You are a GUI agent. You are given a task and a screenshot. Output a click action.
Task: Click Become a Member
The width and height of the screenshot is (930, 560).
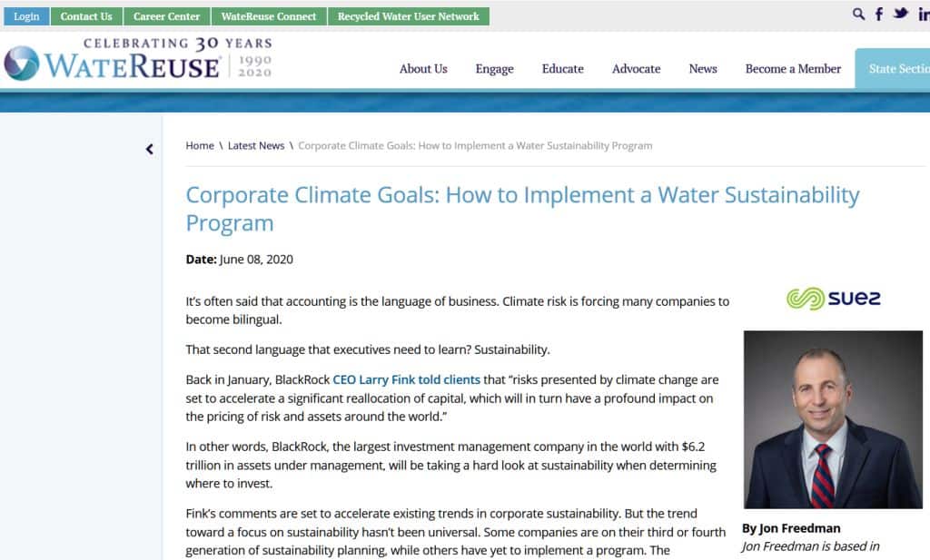[793, 69]
